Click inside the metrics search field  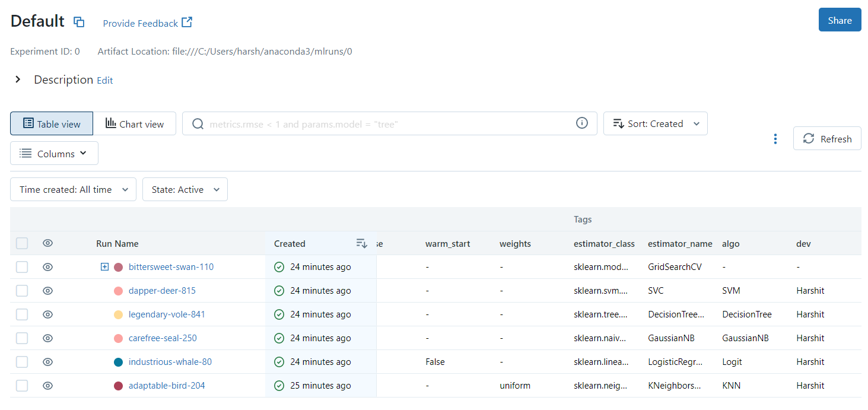386,123
